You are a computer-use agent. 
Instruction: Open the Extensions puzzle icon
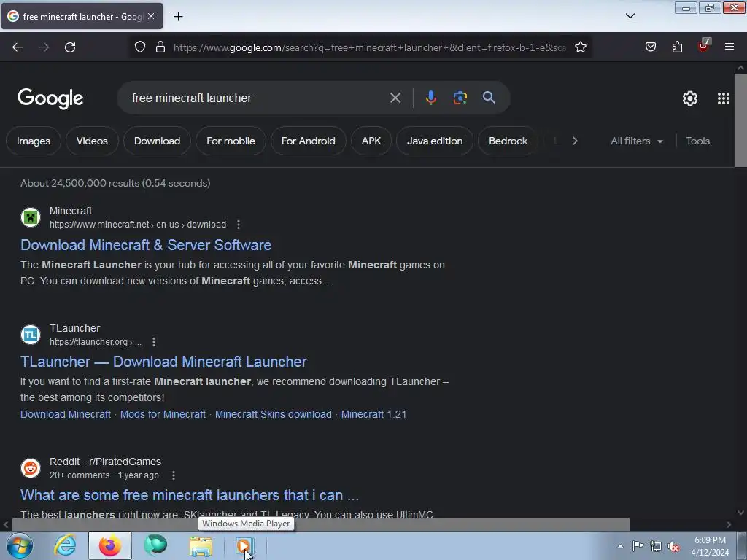[x=677, y=47]
